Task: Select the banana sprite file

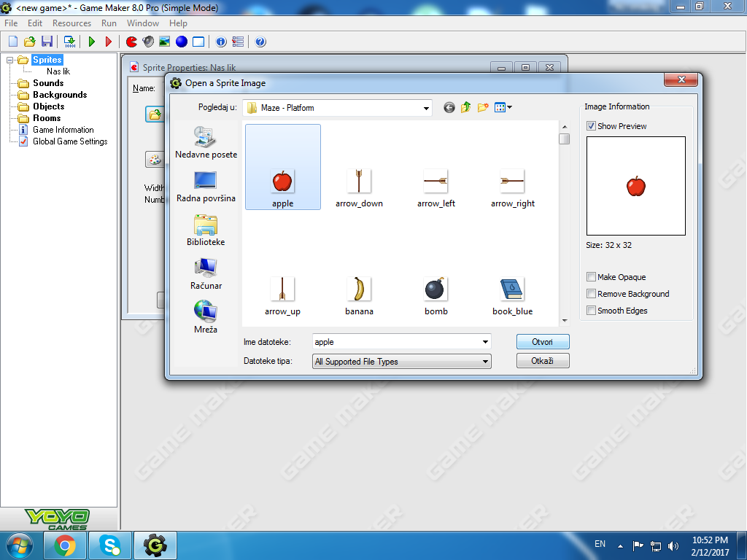Action: click(359, 296)
